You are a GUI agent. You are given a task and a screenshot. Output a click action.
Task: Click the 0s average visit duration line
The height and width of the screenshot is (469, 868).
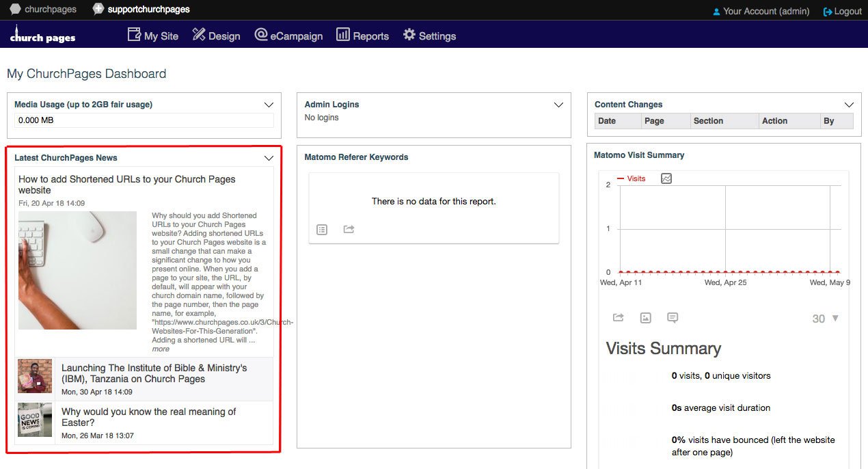click(721, 407)
